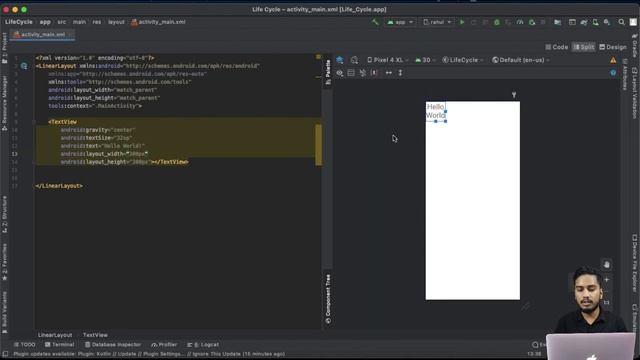Click the Sync Project with Gradle icon
This screenshot has height=360, width=640.
(x=584, y=22)
